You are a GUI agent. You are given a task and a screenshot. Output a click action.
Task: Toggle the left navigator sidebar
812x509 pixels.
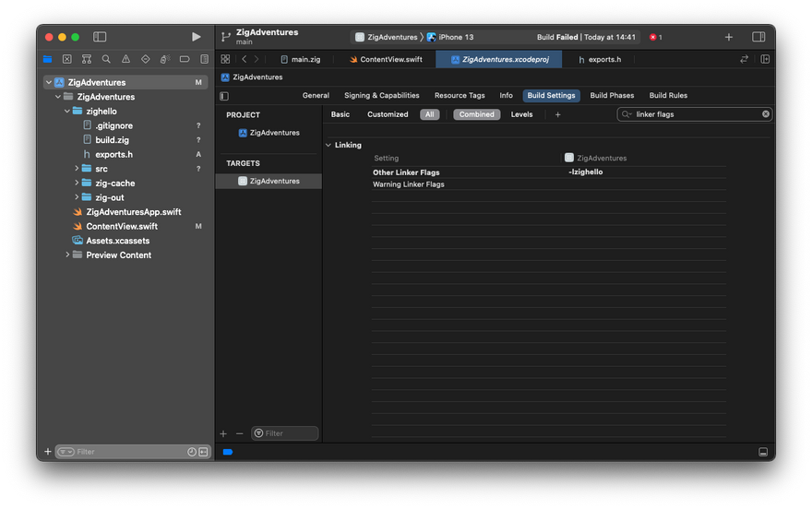click(x=100, y=37)
